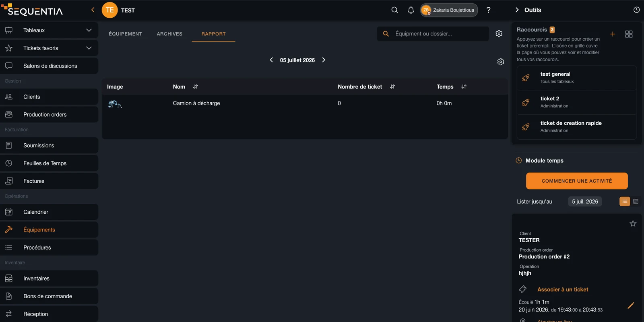Click Associer à un ticket link
The width and height of the screenshot is (644, 322).
pos(563,289)
